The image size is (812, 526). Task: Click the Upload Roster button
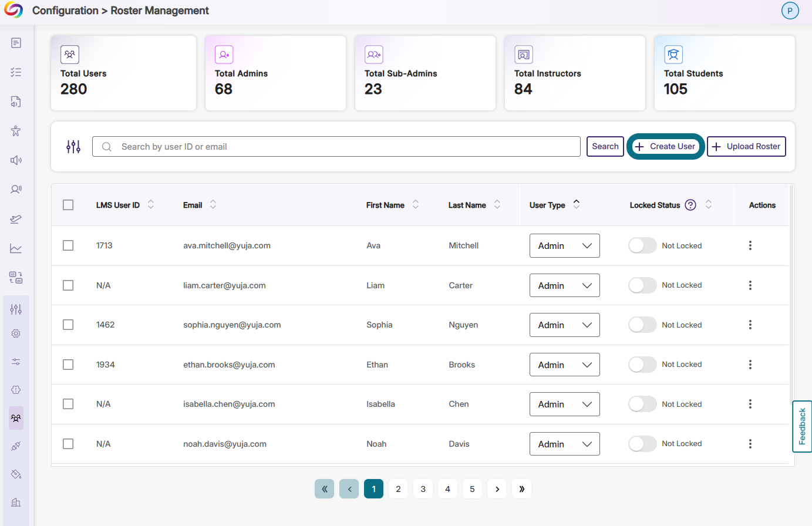click(746, 147)
